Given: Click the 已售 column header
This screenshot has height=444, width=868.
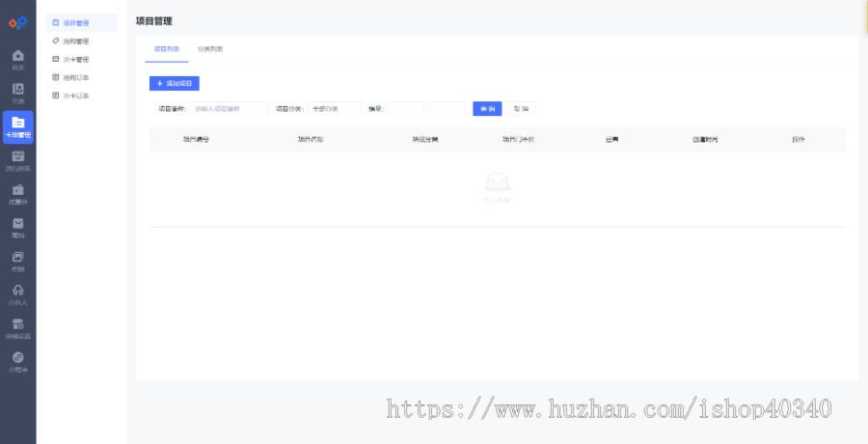Looking at the screenshot, I should click(x=611, y=140).
